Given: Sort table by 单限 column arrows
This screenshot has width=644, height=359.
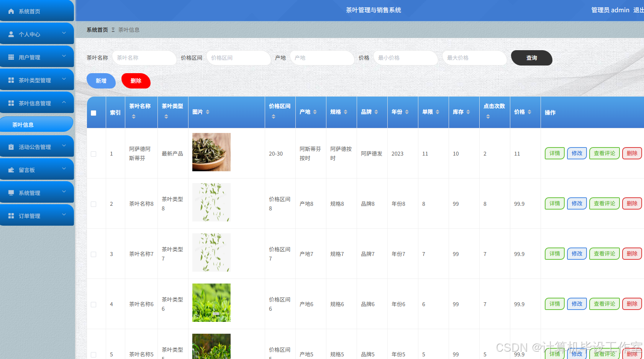Looking at the screenshot, I should [438, 112].
